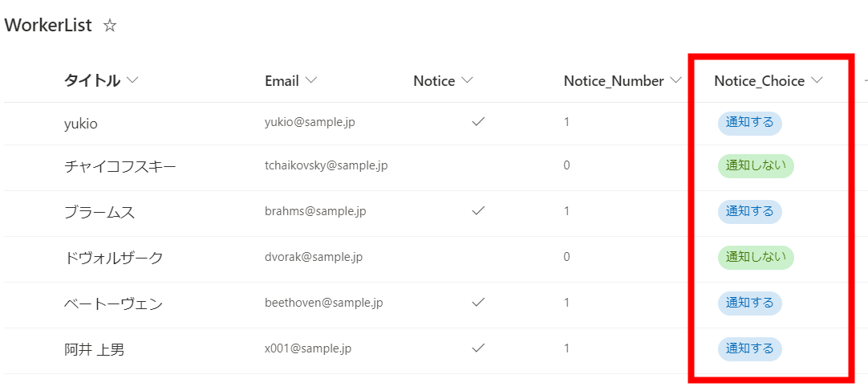Click the WorkerList title

click(x=48, y=25)
